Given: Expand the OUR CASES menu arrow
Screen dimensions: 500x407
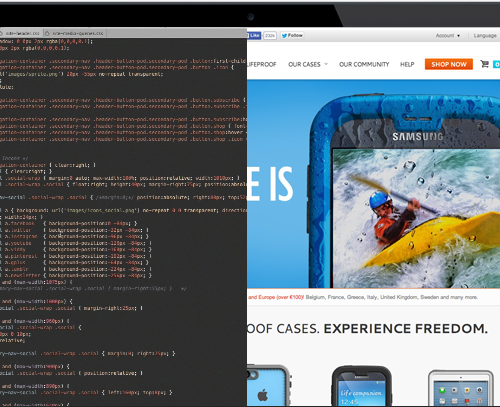Looking at the screenshot, I should point(326,64).
